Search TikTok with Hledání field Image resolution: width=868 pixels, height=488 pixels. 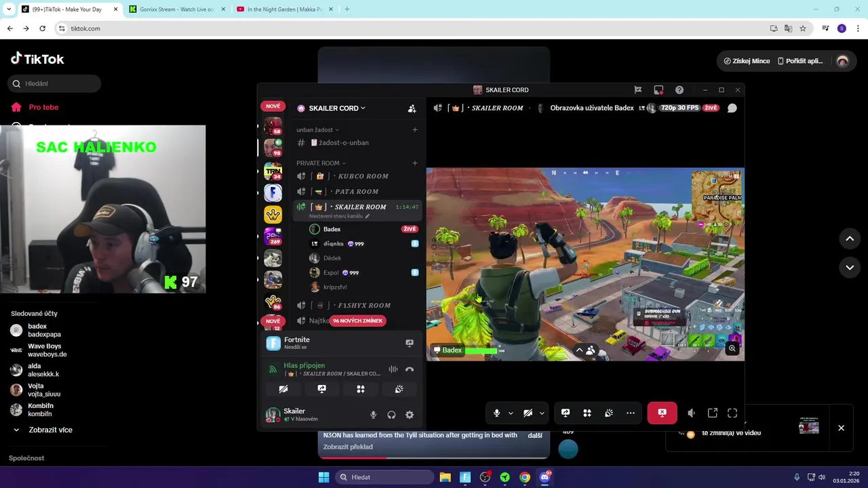pos(55,83)
